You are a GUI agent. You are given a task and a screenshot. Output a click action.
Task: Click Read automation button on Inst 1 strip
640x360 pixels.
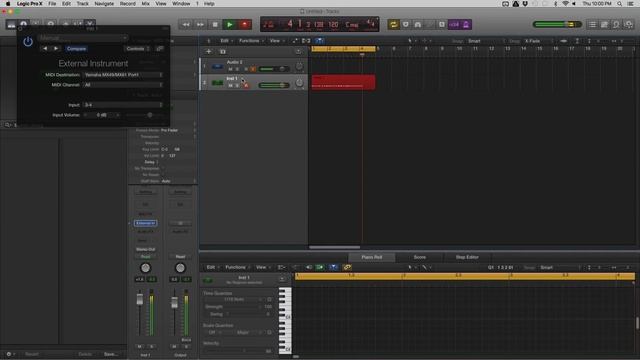coord(145,257)
